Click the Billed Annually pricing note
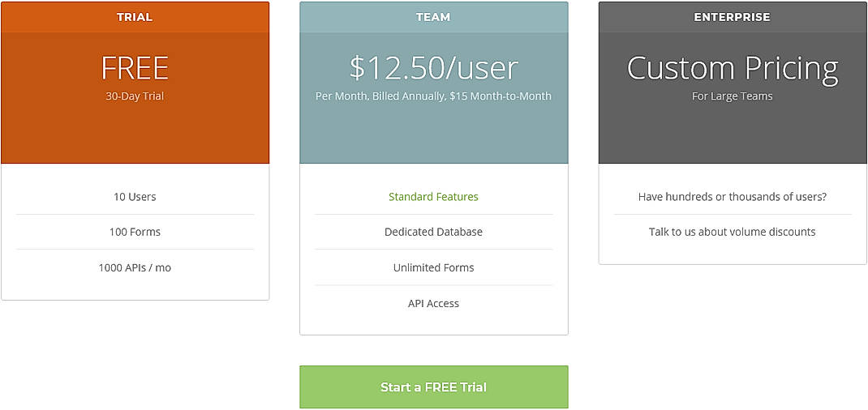868x410 pixels. tap(433, 96)
